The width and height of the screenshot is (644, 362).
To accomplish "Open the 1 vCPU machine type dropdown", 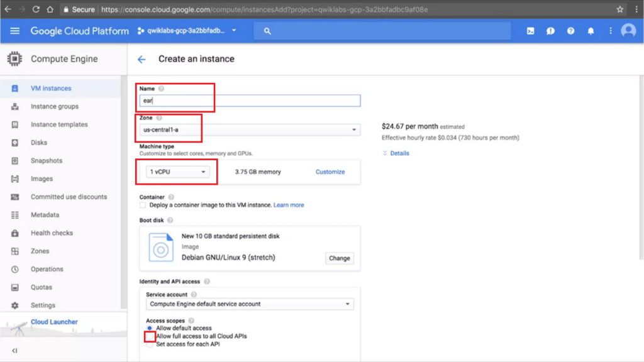I will tap(178, 172).
